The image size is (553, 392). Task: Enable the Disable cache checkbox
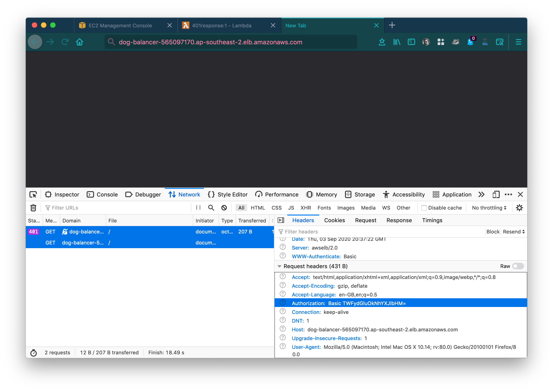point(424,208)
